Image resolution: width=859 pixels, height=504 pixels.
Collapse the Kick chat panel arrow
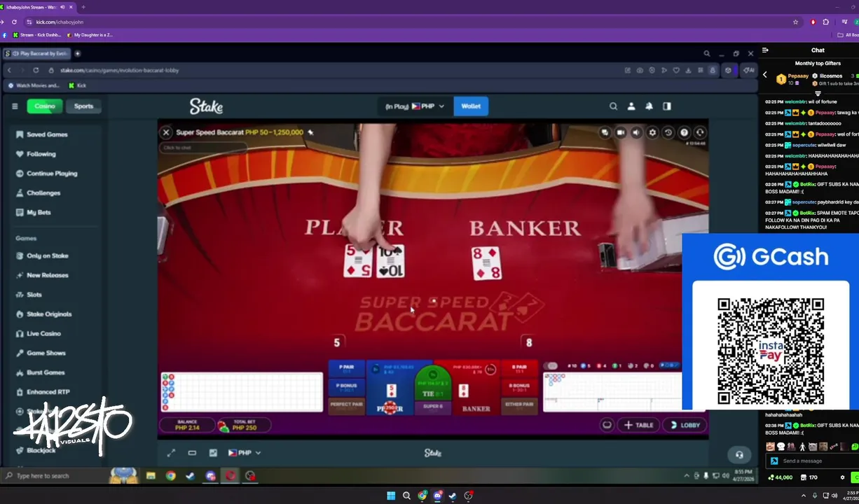tap(765, 50)
